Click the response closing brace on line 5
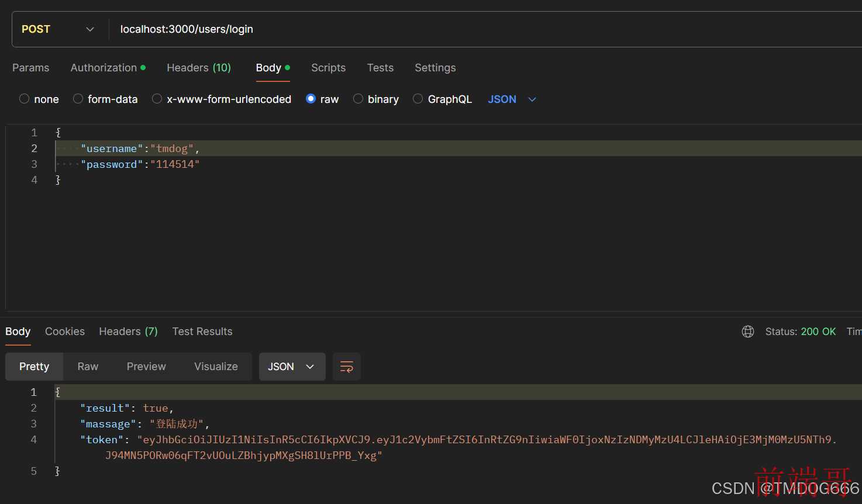The width and height of the screenshot is (862, 504). [57, 471]
